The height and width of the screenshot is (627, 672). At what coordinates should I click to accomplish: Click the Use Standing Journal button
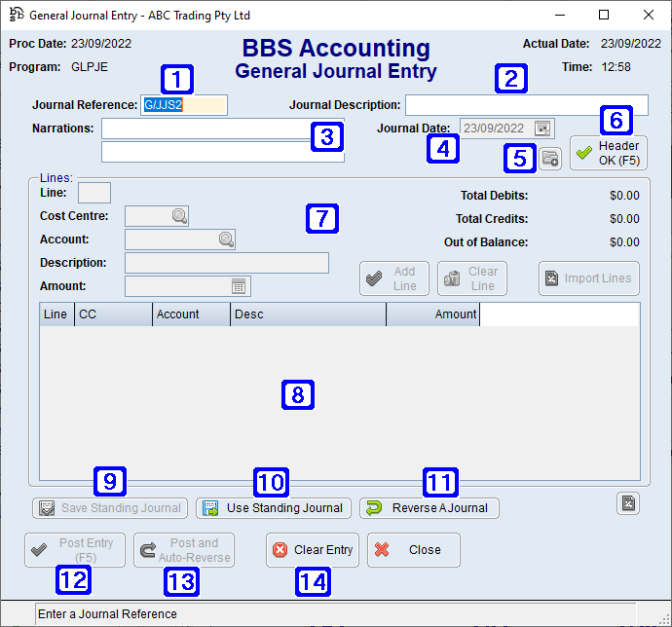[274, 508]
